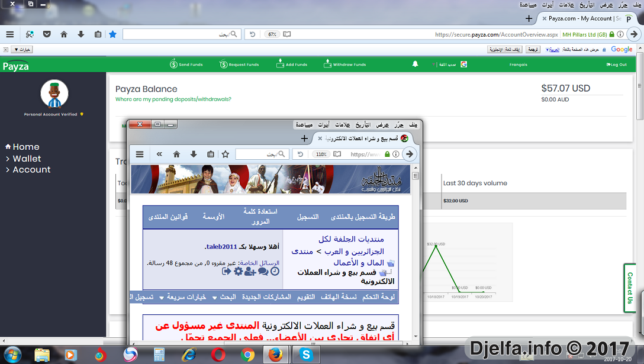Open the Contact Us side tab

point(630,288)
